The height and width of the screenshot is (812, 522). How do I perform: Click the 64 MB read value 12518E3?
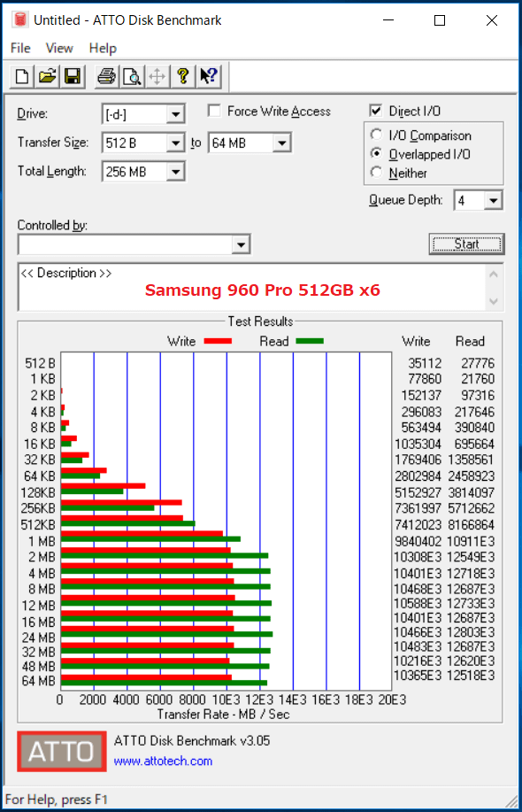click(x=471, y=676)
